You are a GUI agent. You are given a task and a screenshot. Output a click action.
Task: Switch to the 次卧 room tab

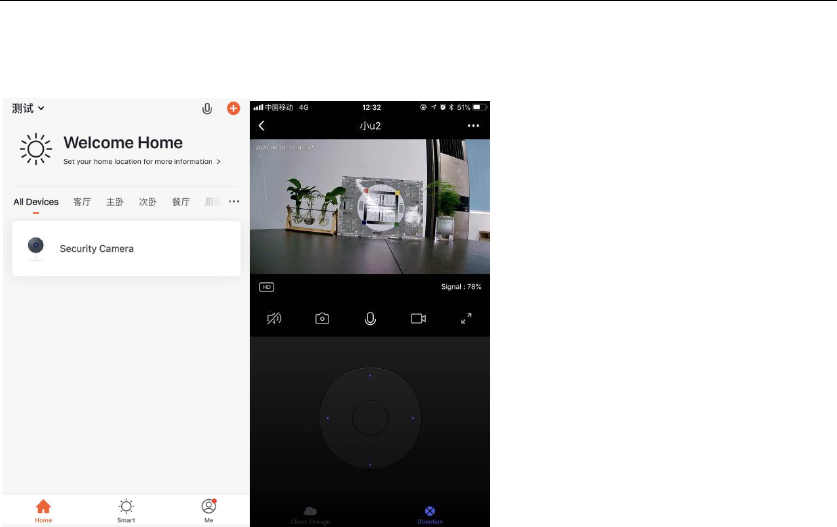148,202
